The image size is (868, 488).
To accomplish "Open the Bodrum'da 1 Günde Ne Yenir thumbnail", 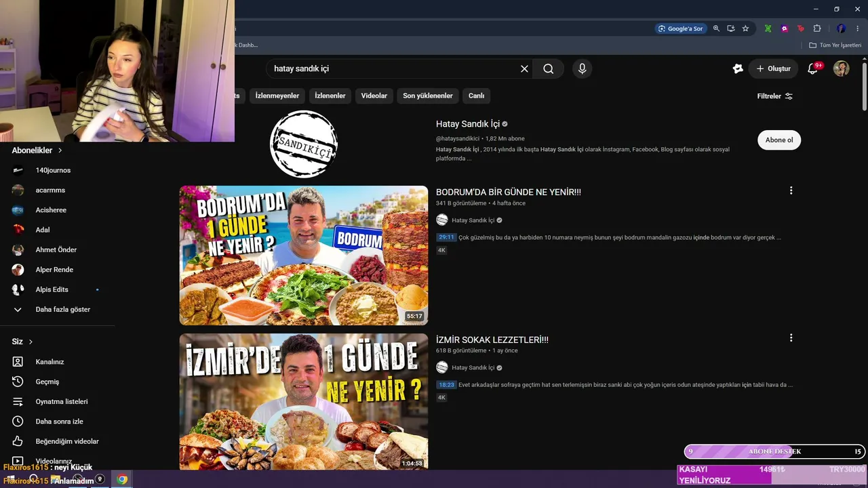I will 304,256.
